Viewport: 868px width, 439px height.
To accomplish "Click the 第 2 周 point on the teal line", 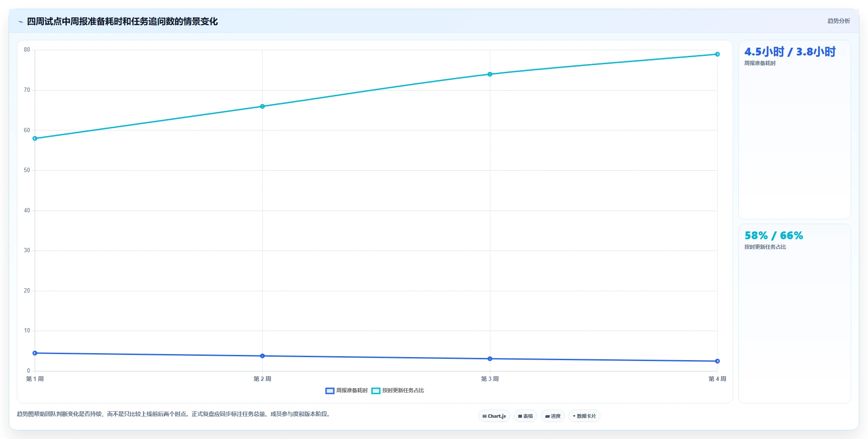I will (x=262, y=107).
